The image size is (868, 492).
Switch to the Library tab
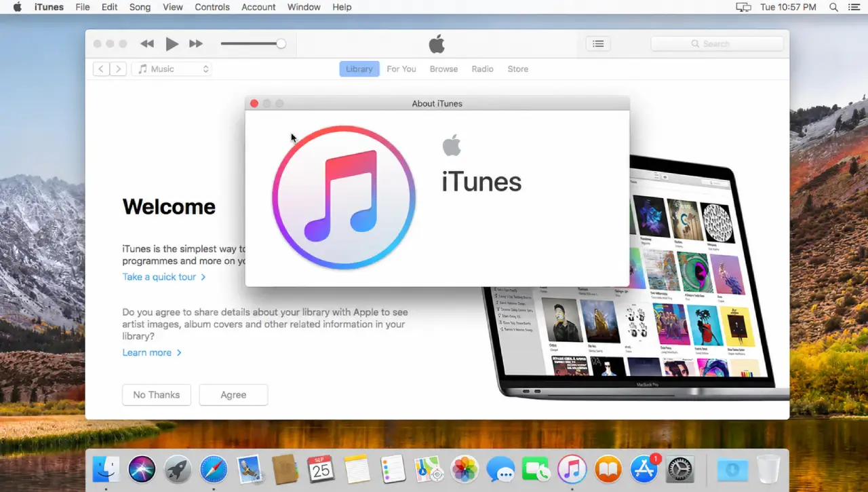coord(359,69)
